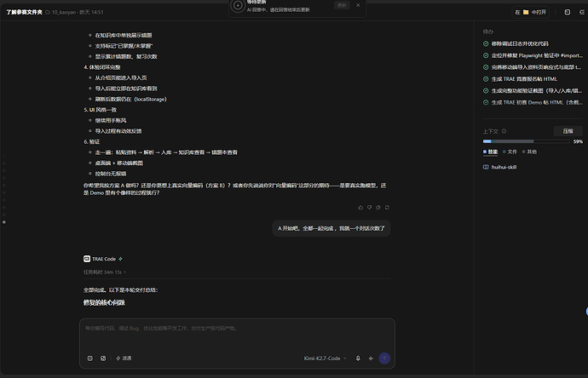
Task: Click the regenerate reply icon
Action: coord(387,207)
